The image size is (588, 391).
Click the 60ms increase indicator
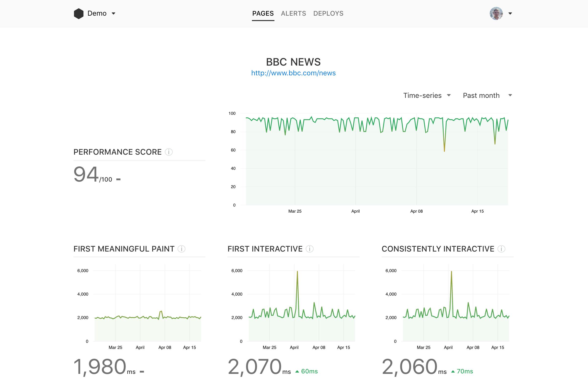click(306, 371)
